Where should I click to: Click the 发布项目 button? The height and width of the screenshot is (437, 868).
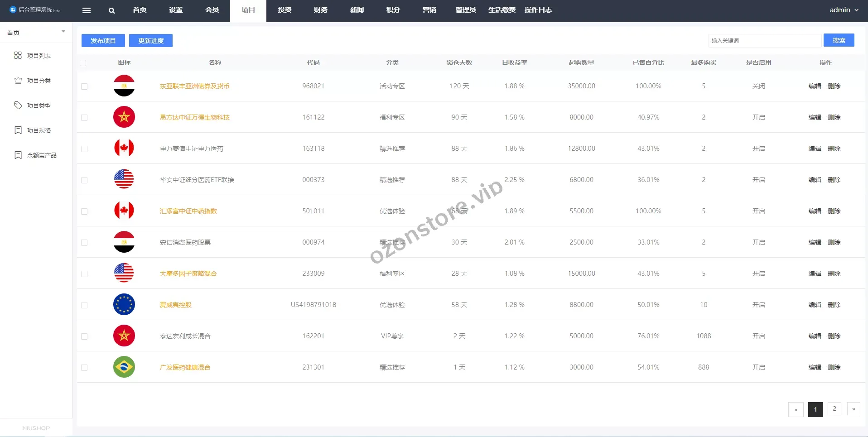pos(103,41)
